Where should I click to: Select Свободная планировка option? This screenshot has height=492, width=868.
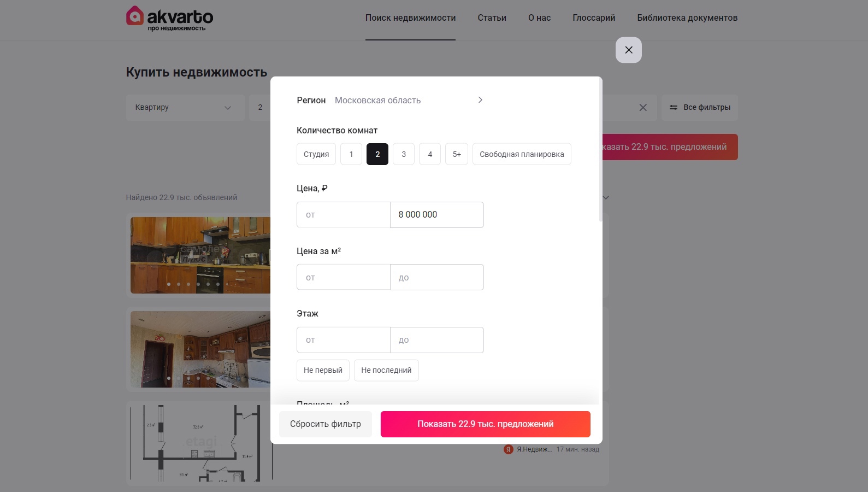(x=522, y=154)
